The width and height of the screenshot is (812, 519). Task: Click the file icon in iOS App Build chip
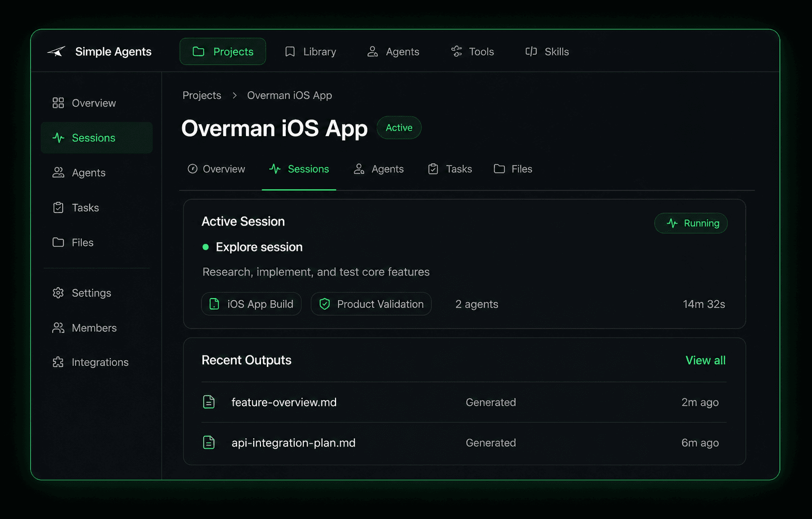point(214,304)
